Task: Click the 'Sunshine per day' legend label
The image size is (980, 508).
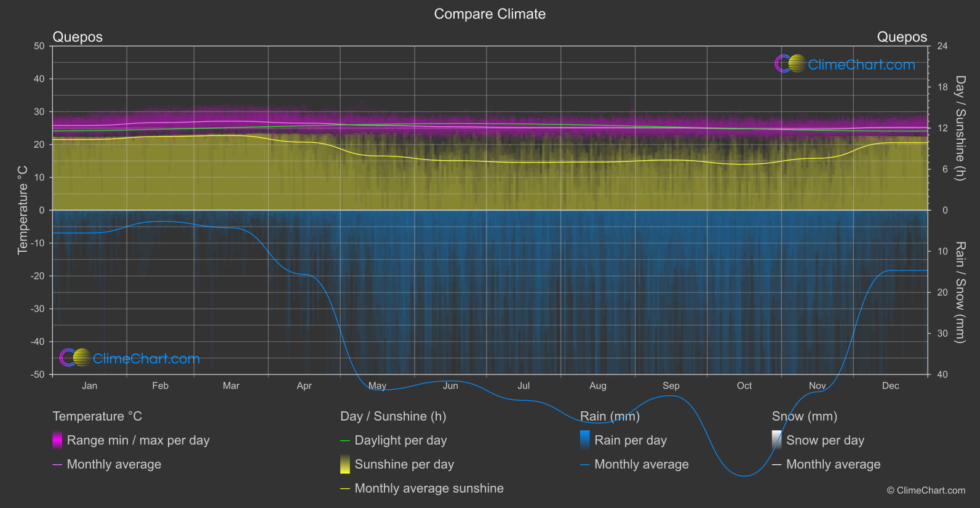Action: pos(404,464)
